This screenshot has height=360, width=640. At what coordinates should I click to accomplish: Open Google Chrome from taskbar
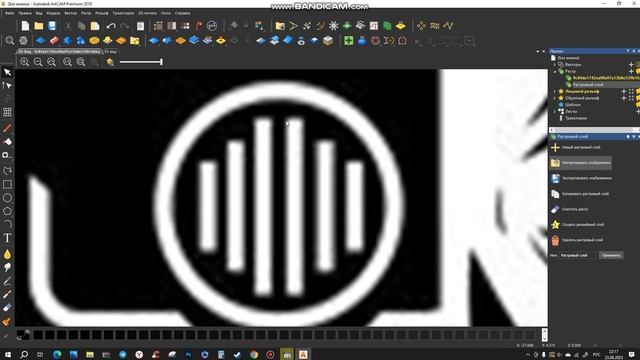coord(254,354)
